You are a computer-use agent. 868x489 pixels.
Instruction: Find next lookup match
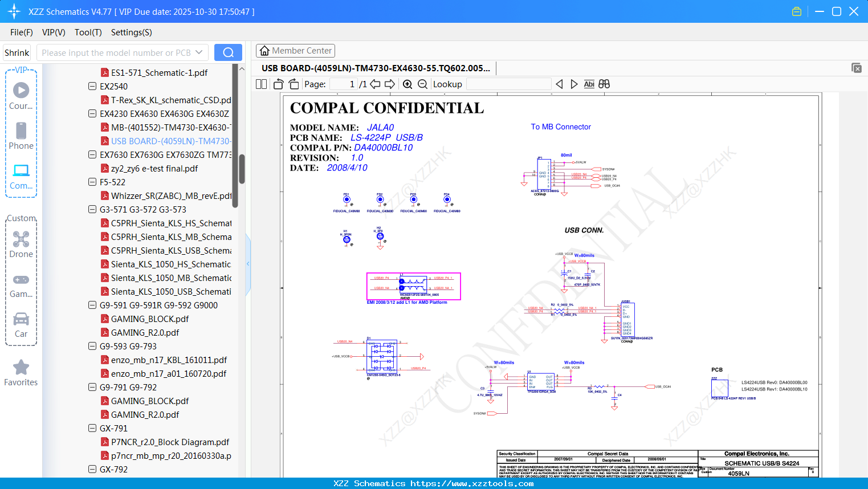click(574, 84)
